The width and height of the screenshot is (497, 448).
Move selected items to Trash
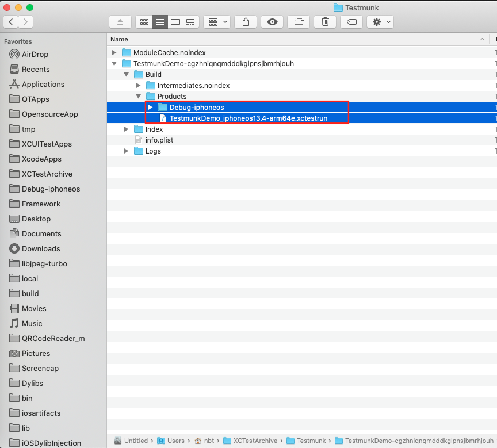click(x=325, y=22)
